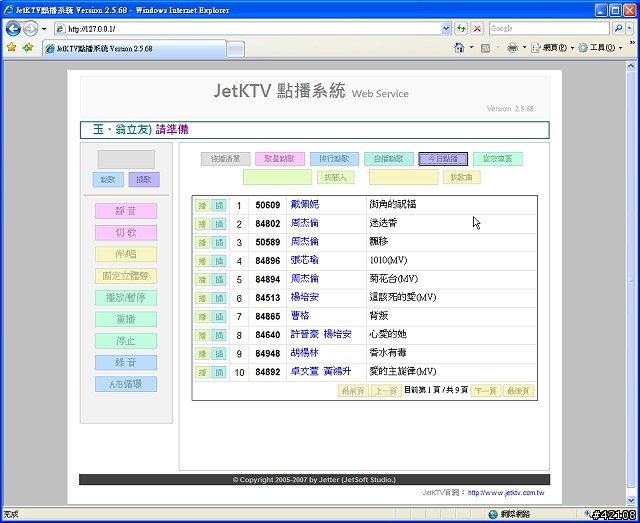Go to last page 最後頁
Image resolution: width=640 pixels, height=523 pixels.
pyautogui.click(x=518, y=391)
